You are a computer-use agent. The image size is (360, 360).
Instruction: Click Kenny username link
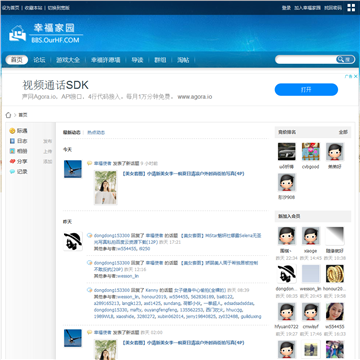[x=152, y=290]
